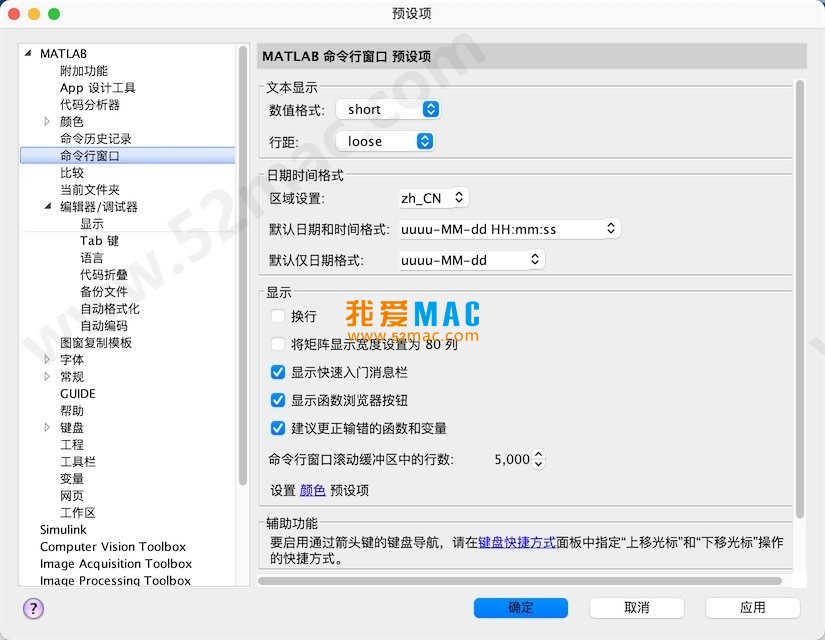Expand the 常规 tree node
Image resolution: width=825 pixels, height=640 pixels.
tap(47, 376)
